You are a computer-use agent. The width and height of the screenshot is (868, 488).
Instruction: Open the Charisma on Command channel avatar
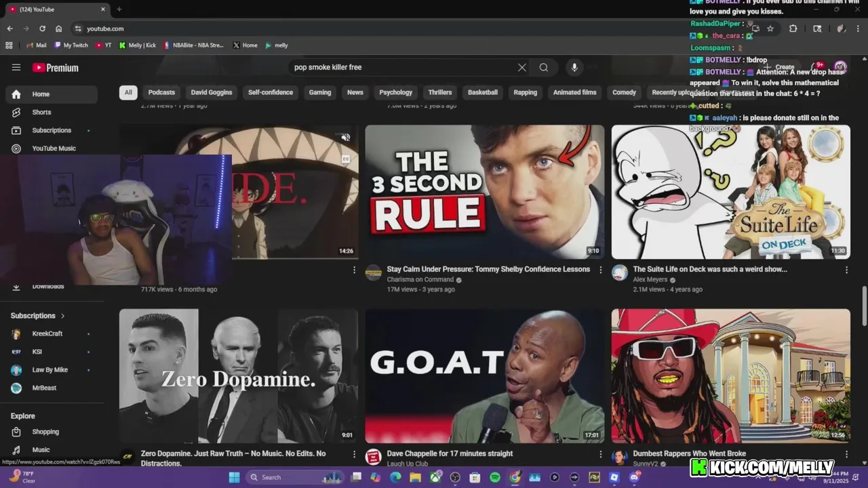coord(374,273)
